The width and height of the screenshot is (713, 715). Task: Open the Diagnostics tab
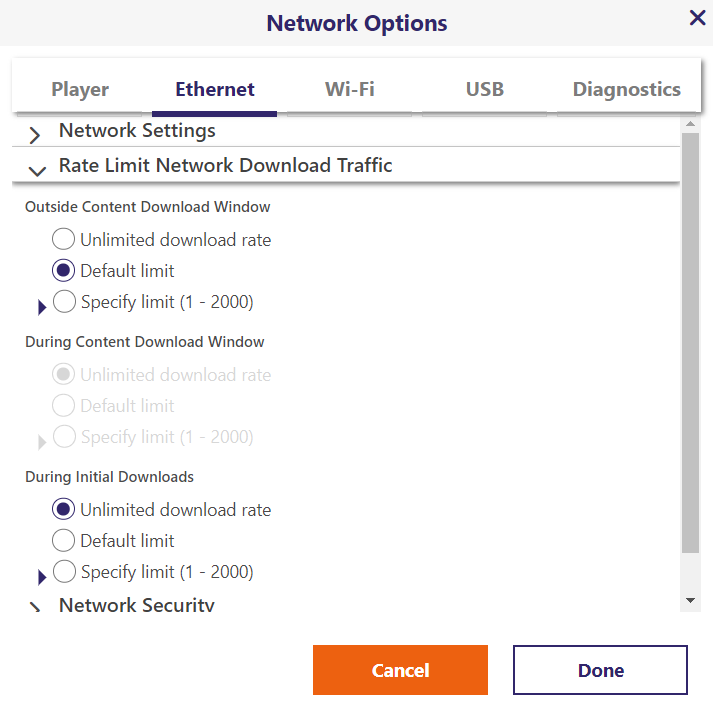click(x=626, y=89)
